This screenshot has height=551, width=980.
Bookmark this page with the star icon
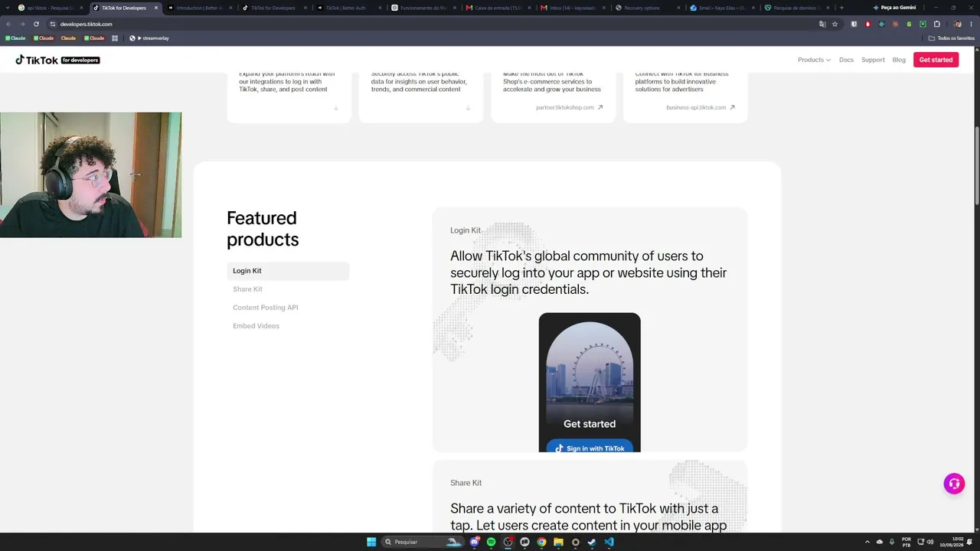[x=835, y=24]
